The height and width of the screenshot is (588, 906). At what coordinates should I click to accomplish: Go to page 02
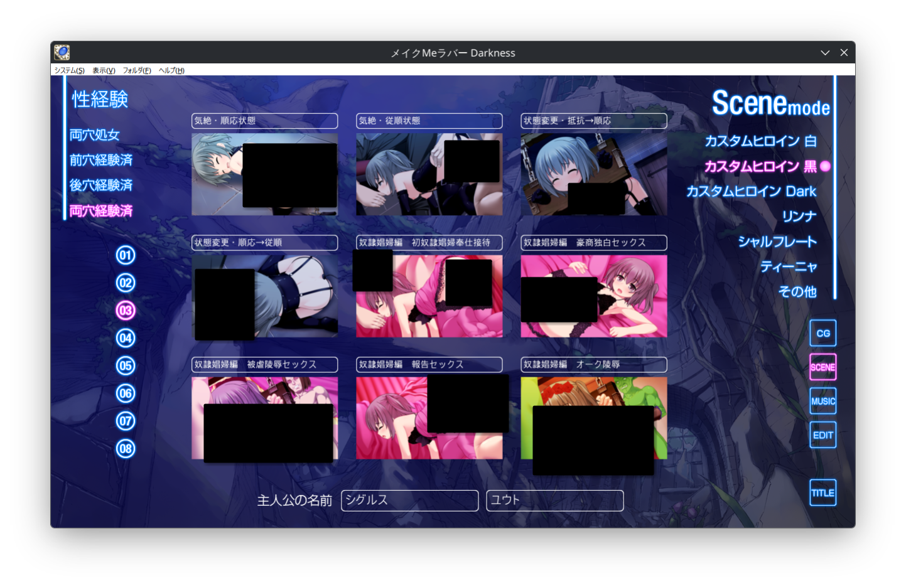coord(126,283)
